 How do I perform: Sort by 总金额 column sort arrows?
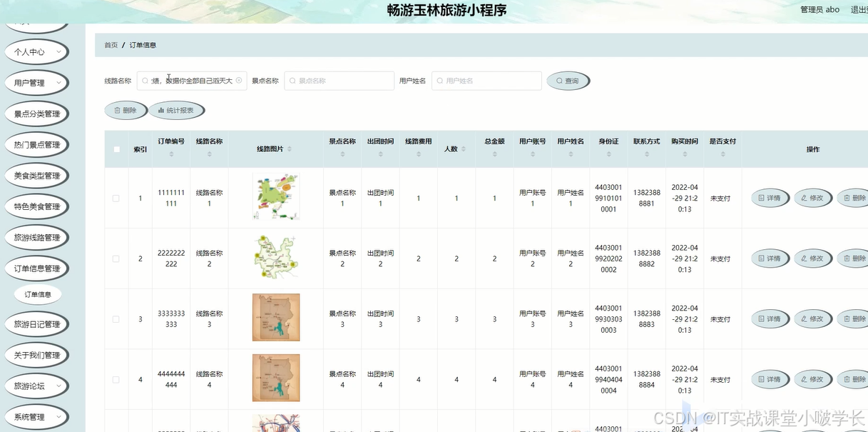click(494, 154)
